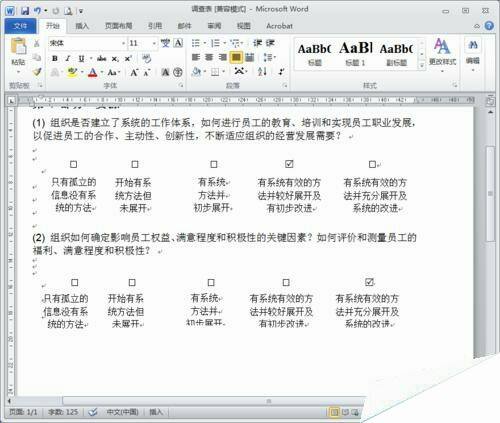The image size is (500, 423).
Task: Apply the 副标题 style
Action: point(396,54)
